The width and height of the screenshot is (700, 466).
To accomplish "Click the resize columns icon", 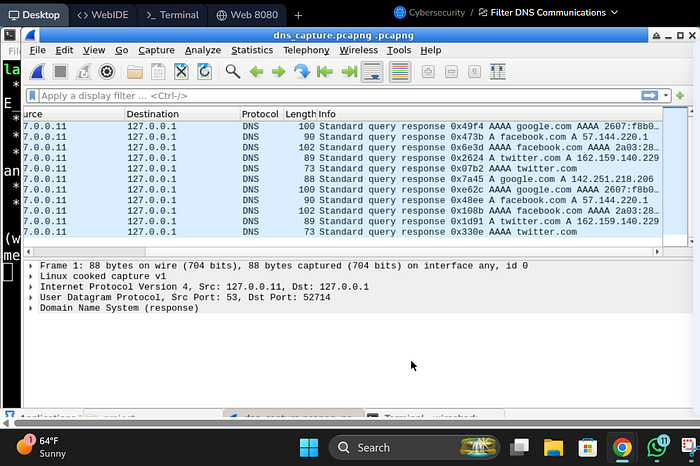I will [x=498, y=72].
